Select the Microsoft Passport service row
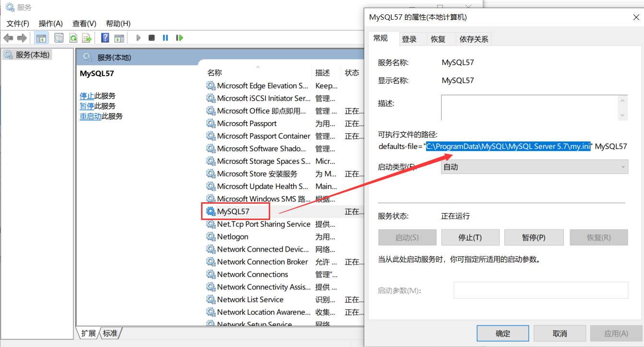Screen dimensions: 644x347 pos(285,124)
